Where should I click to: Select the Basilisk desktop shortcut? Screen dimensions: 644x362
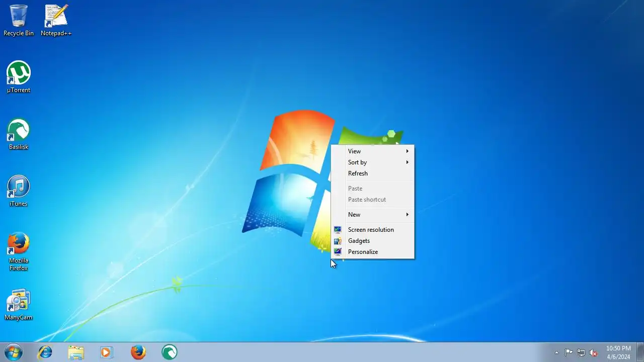(19, 134)
